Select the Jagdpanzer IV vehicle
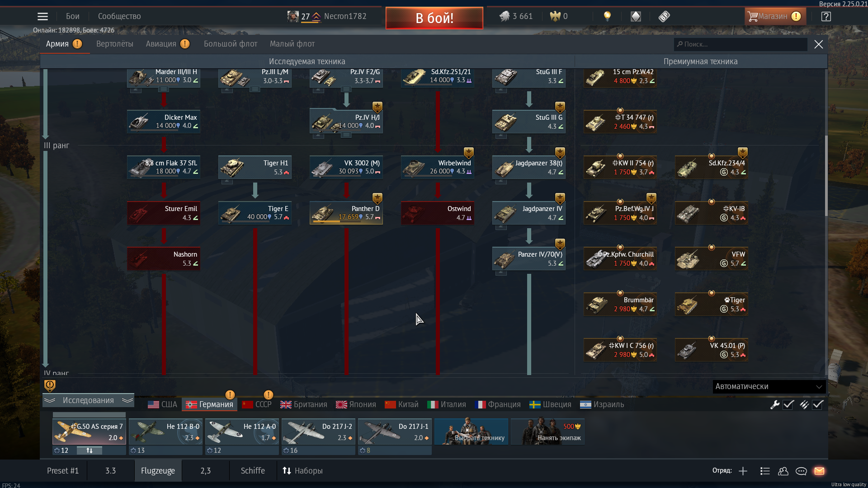 tap(528, 213)
